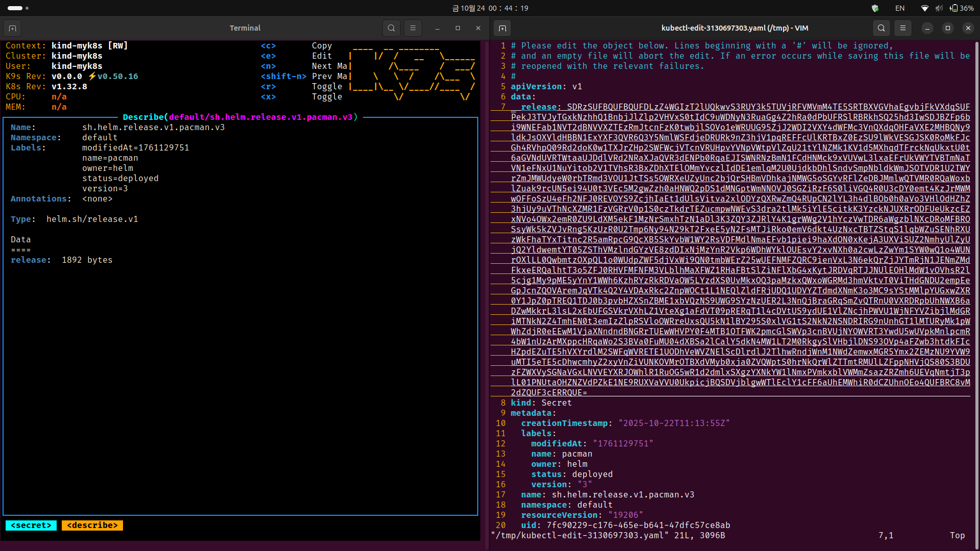The width and height of the screenshot is (980, 551).
Task: Select the <describe> breadcrumb in k9s
Action: tap(92, 525)
